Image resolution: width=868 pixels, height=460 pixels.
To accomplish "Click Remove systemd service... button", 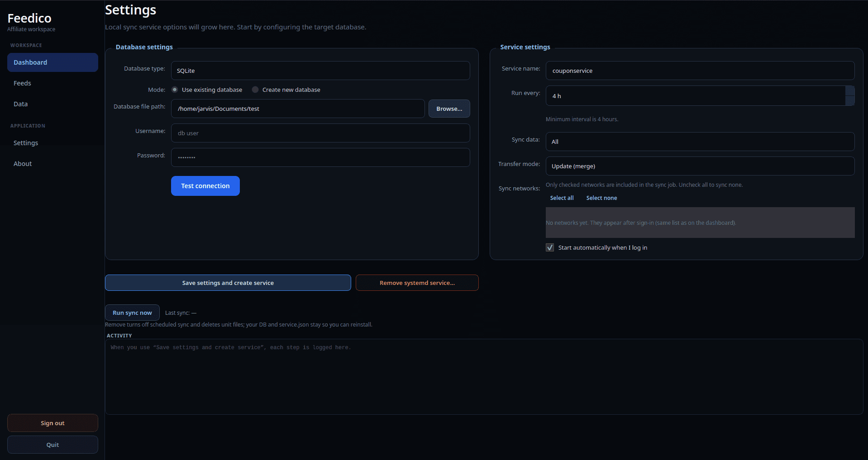I will 417,283.
